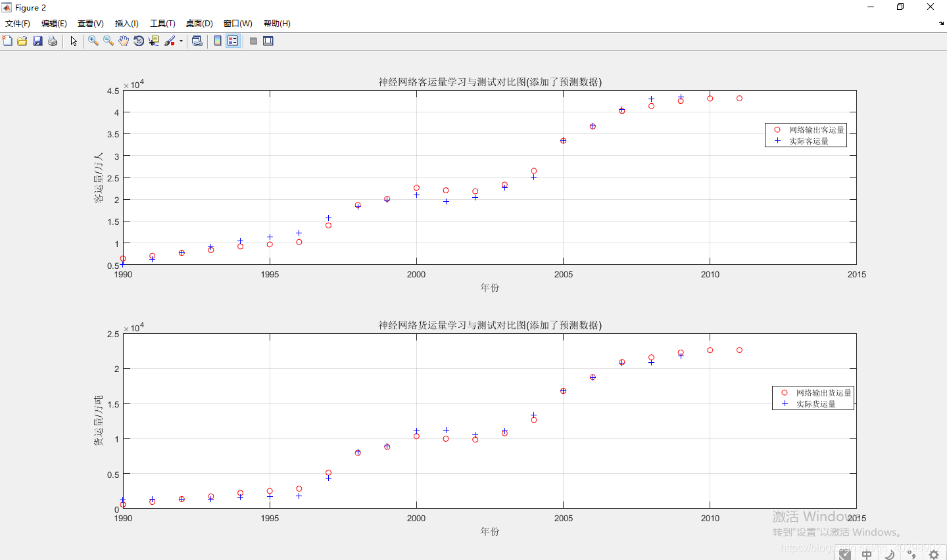The width and height of the screenshot is (947, 560).
Task: Activate the Zoom In magnifier tool
Action: point(93,41)
